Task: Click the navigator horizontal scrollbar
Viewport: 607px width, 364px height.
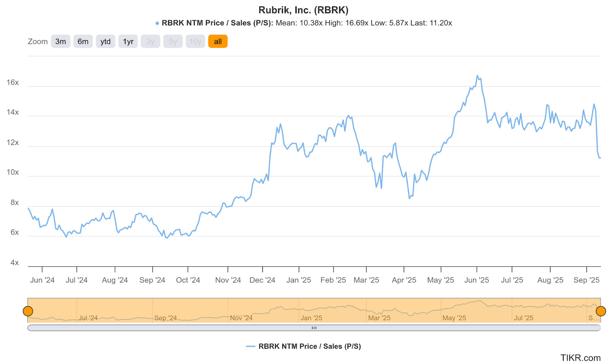Action: tap(314, 328)
